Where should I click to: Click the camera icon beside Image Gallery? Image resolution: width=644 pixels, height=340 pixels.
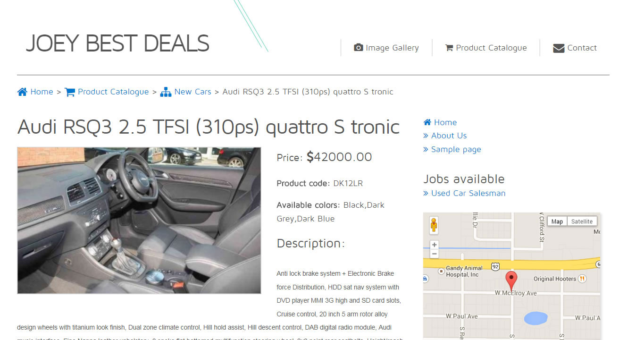[x=359, y=48]
